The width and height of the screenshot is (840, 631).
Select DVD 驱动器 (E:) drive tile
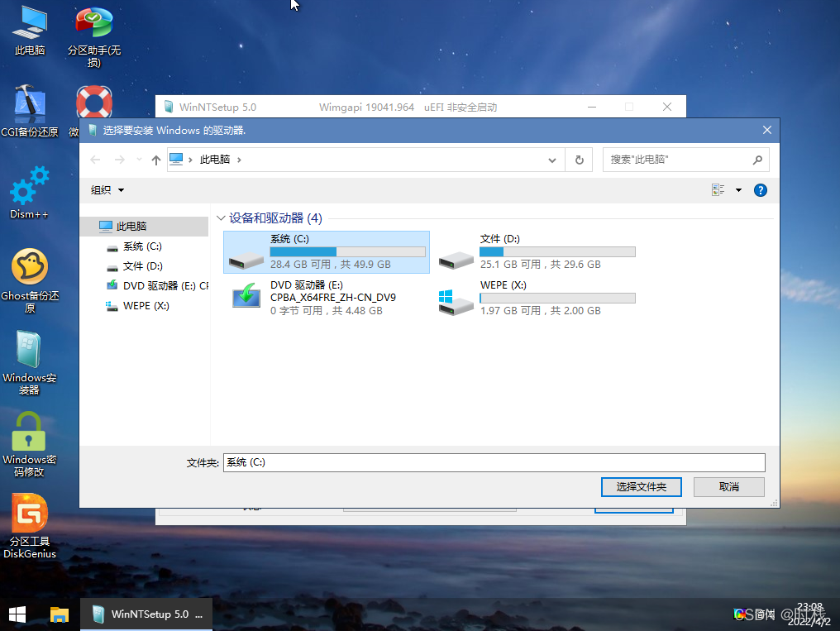(327, 298)
